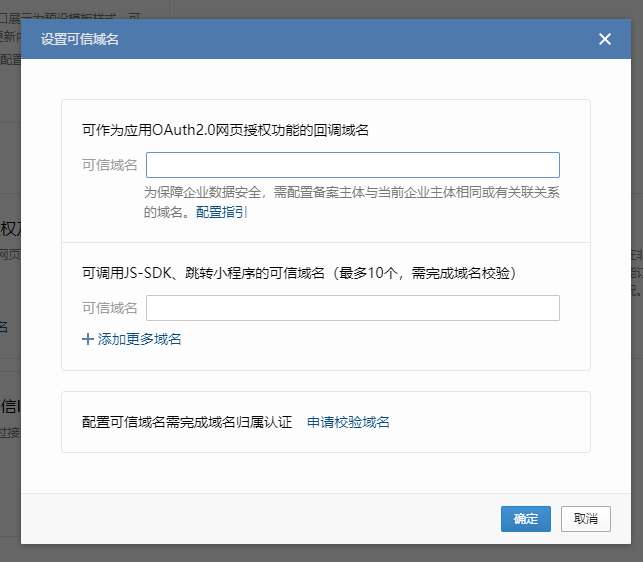Screen dimensions: 643x562
Task: Click the 可信域名 label in JS-SDK section
Action: point(109,308)
